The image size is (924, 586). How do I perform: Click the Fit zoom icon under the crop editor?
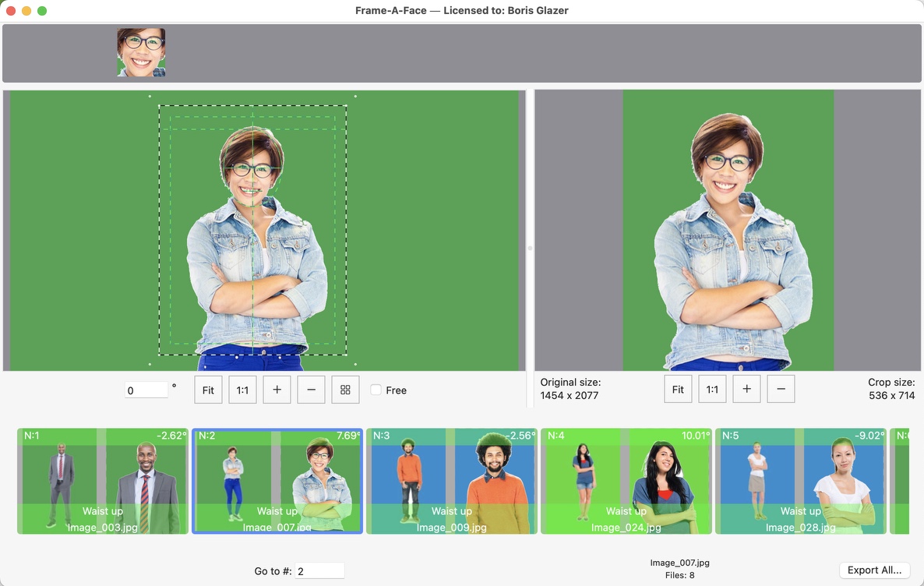[208, 390]
